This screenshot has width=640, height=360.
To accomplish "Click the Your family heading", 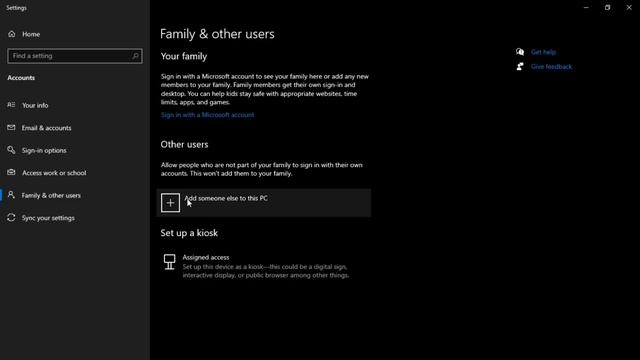I will (184, 56).
